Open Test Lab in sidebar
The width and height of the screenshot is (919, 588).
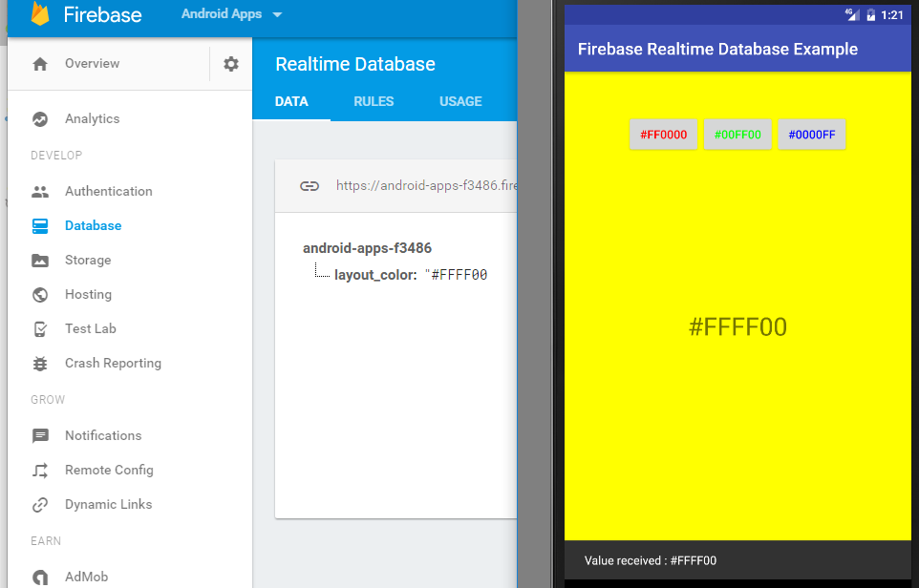[x=90, y=328]
